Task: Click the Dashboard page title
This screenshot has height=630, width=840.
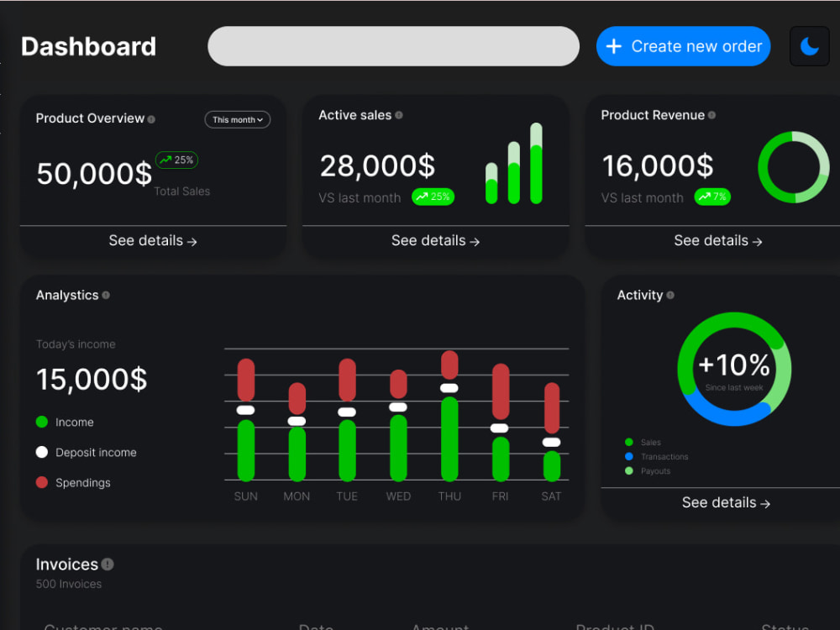Action: (88, 46)
